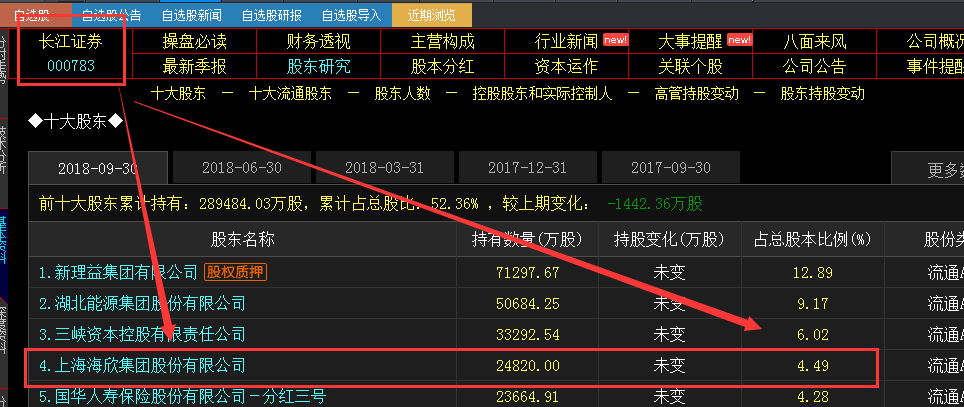964x407 pixels.
Task: Click the ratio value 6.02
Action: click(811, 334)
